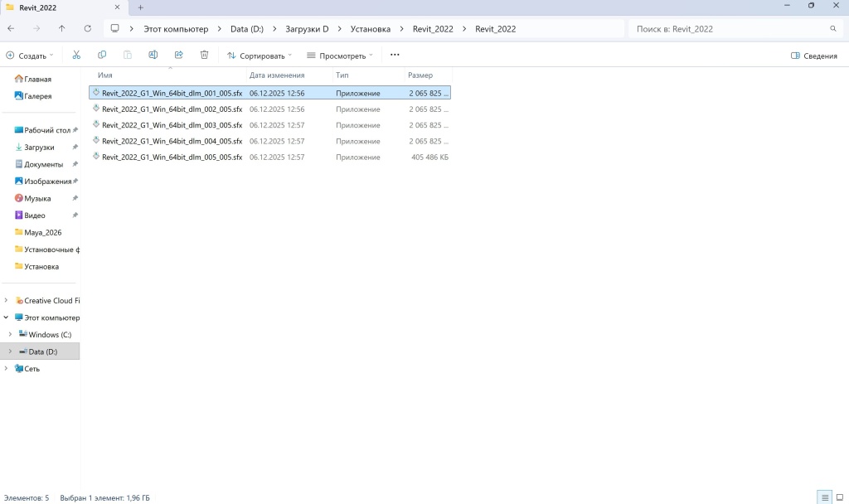
Task: Click the Delete trash icon
Action: click(x=204, y=56)
